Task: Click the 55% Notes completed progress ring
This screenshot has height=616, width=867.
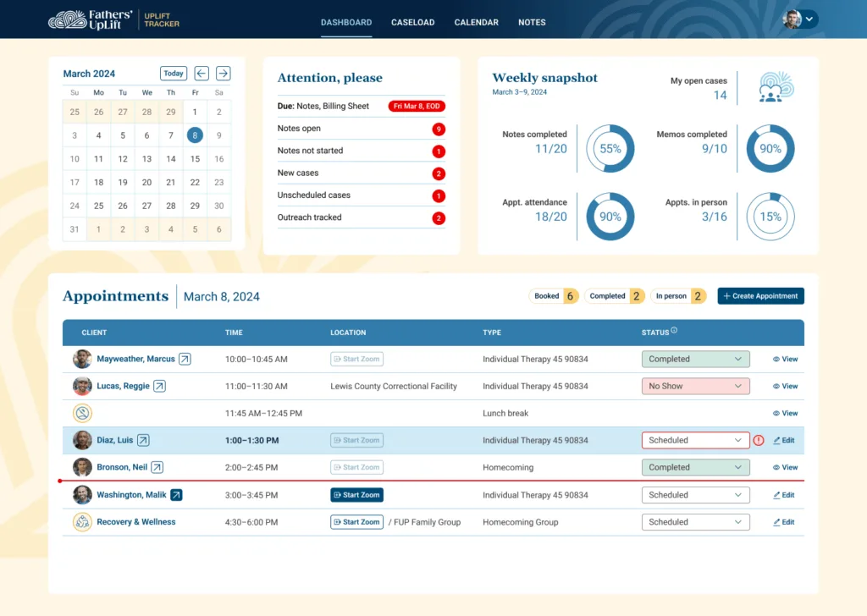Action: coord(610,148)
